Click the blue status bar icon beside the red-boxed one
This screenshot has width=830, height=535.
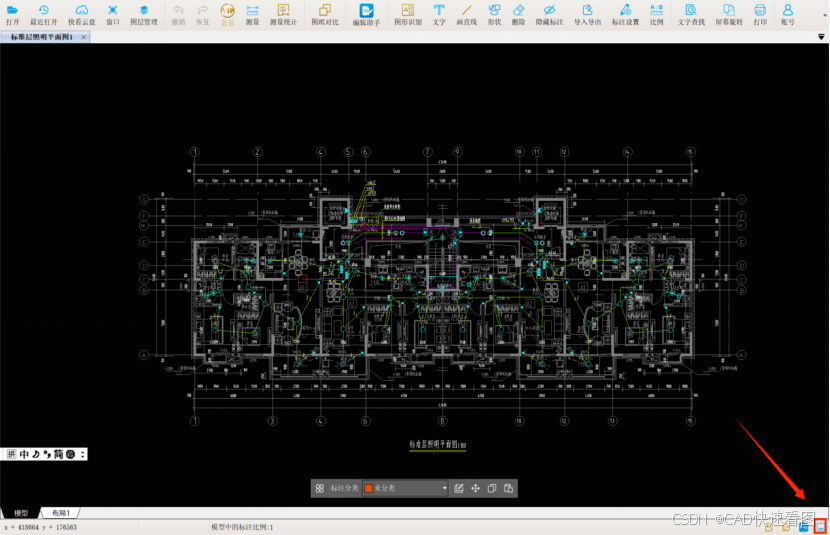coord(804,527)
